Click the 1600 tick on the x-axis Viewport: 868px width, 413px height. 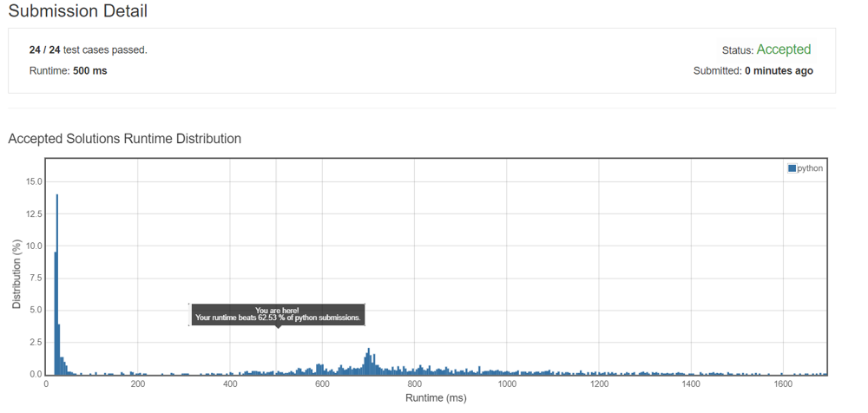tap(783, 383)
